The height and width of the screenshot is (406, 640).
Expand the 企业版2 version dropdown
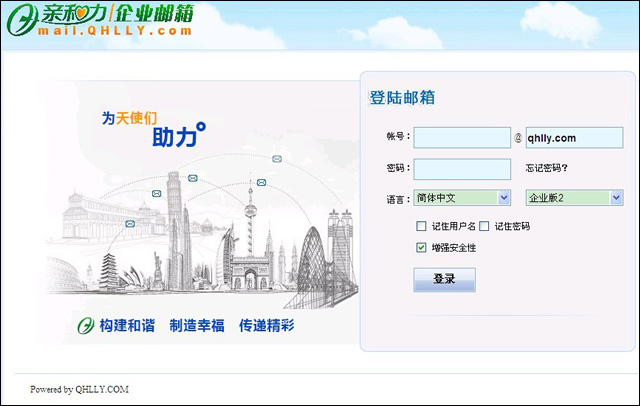(573, 198)
